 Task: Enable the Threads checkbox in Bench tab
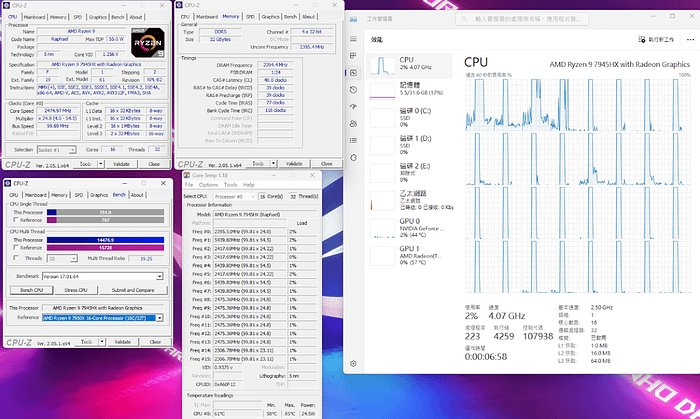click(16, 258)
